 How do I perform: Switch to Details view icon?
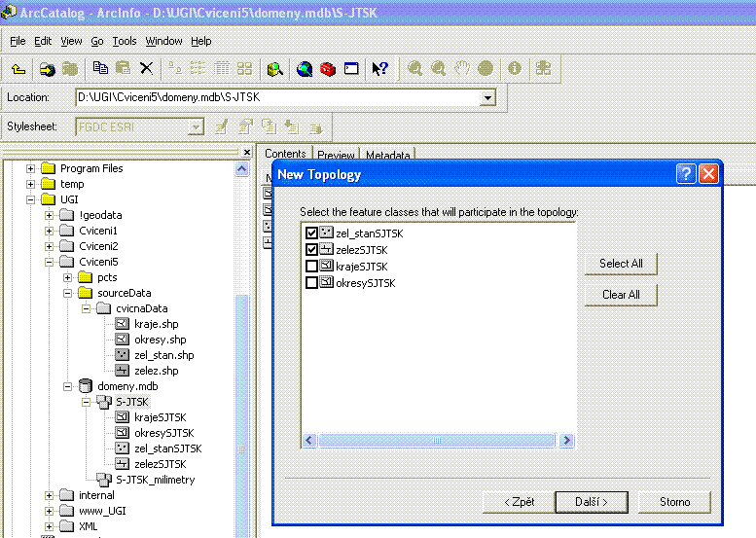coord(222,68)
